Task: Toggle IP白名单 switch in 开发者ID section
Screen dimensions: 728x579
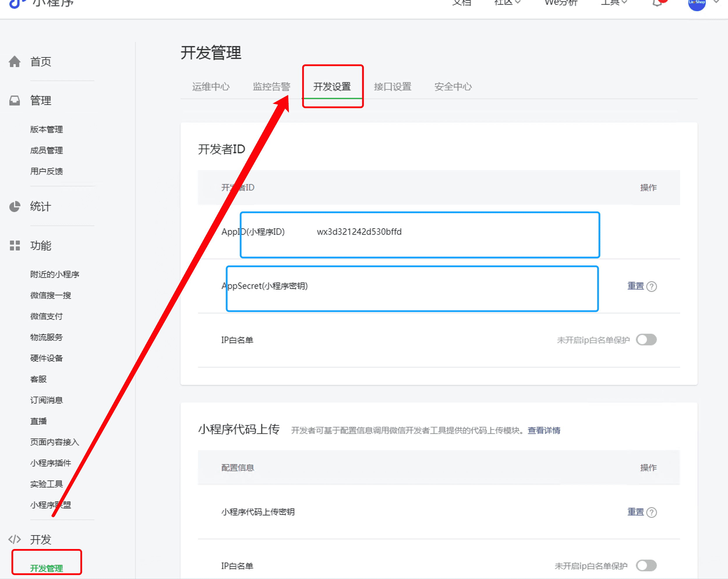Action: (x=646, y=340)
